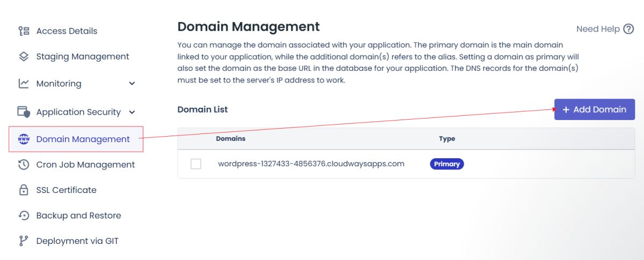
Task: Click the Access Details sidebar icon
Action: (x=24, y=31)
